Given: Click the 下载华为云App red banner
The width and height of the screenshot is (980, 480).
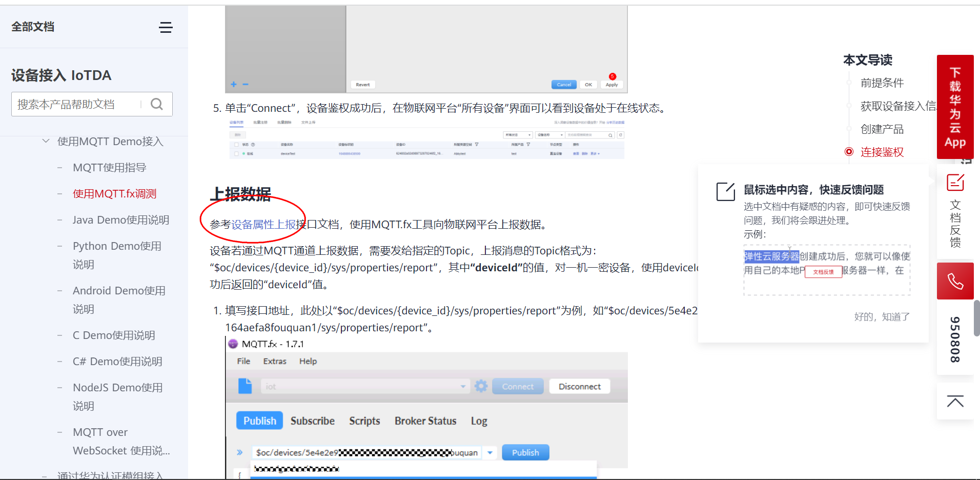Looking at the screenshot, I should point(955,107).
